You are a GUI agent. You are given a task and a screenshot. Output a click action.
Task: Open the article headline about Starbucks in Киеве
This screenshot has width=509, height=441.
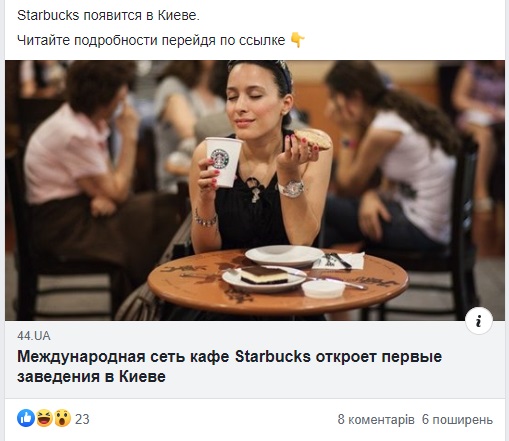click(229, 366)
